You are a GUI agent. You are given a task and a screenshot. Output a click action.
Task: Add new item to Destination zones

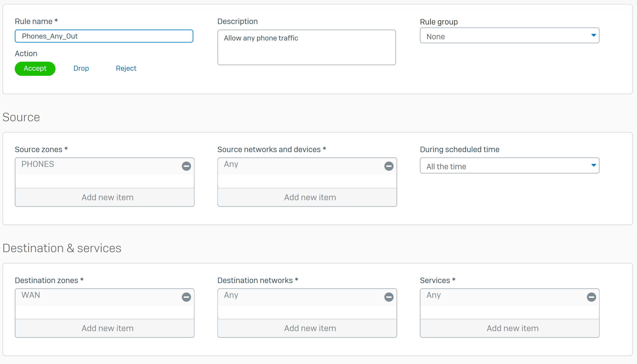coord(105,328)
